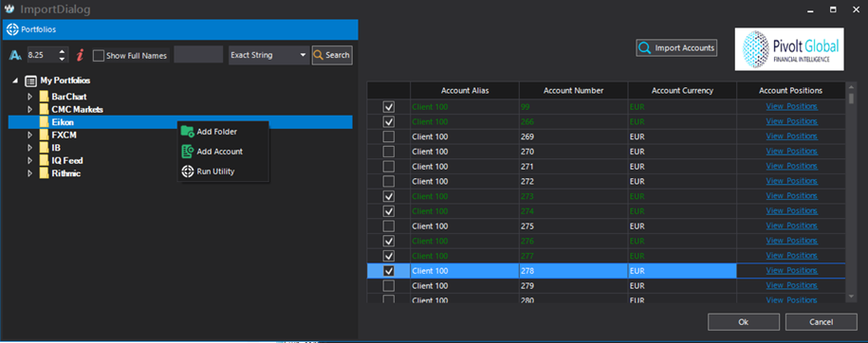The width and height of the screenshot is (868, 343).
Task: Click the BarChart folder icon
Action: (44, 97)
